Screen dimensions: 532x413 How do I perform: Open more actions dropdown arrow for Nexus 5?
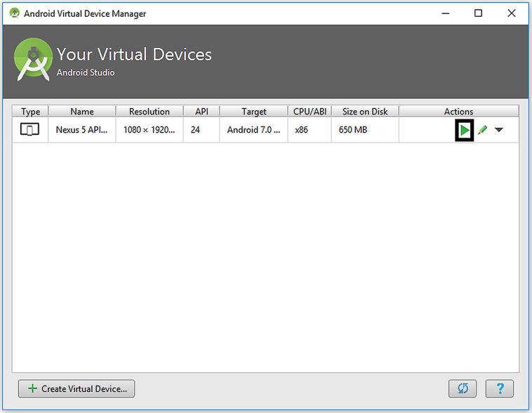[x=499, y=130]
